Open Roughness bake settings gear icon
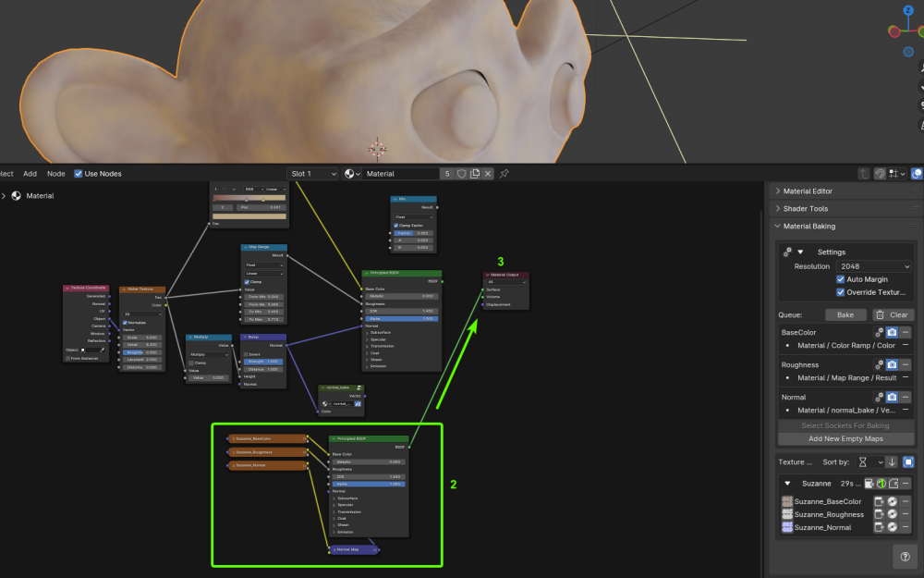 880,364
